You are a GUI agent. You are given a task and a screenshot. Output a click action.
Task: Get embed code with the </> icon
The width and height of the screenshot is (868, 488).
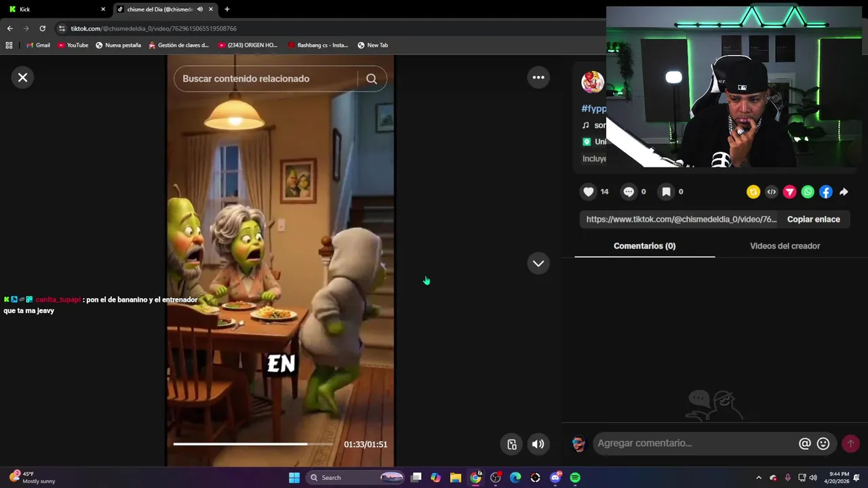coord(772,192)
